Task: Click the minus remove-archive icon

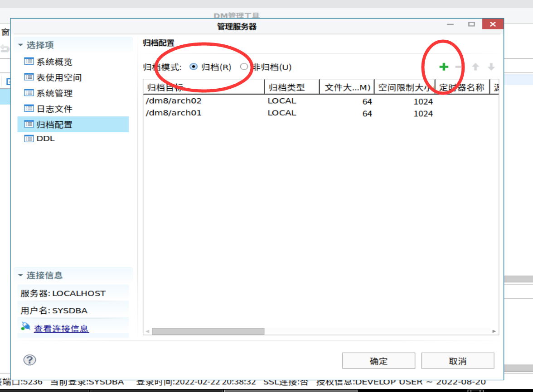Action: [x=459, y=67]
